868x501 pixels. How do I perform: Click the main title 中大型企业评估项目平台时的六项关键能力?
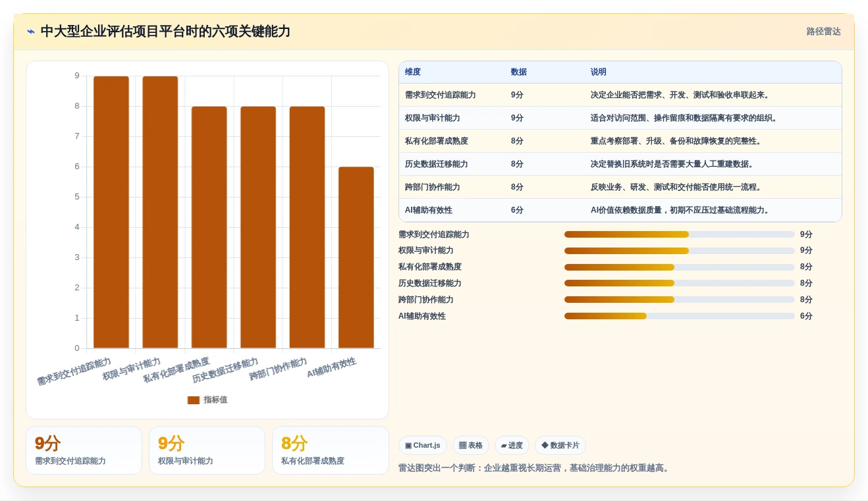coord(165,32)
